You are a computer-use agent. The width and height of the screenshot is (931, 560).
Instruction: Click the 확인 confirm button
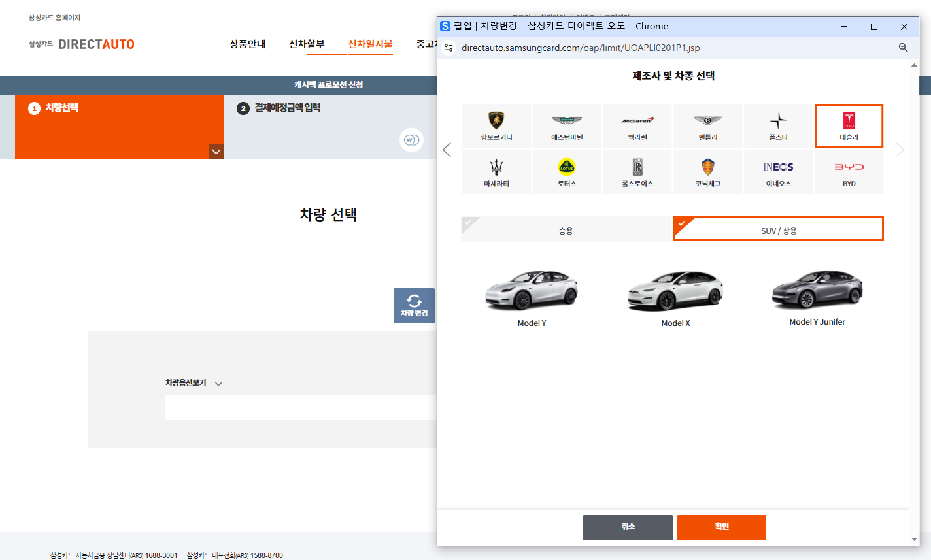pos(722,527)
